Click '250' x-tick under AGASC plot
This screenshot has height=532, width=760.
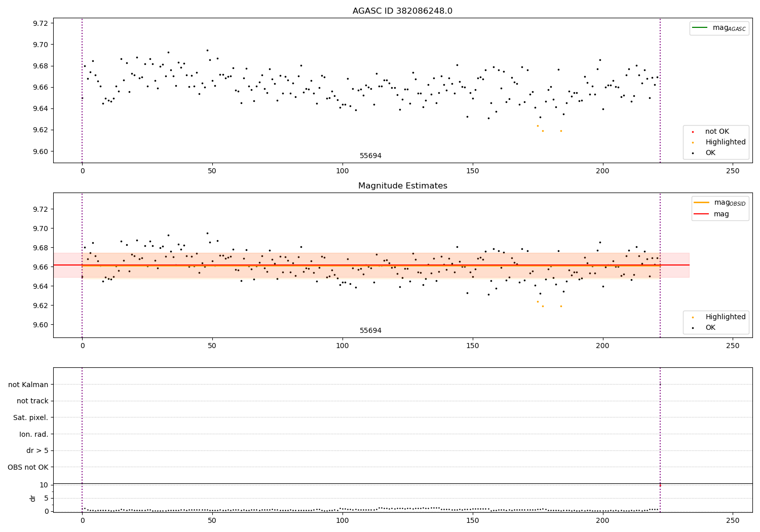[733, 171]
